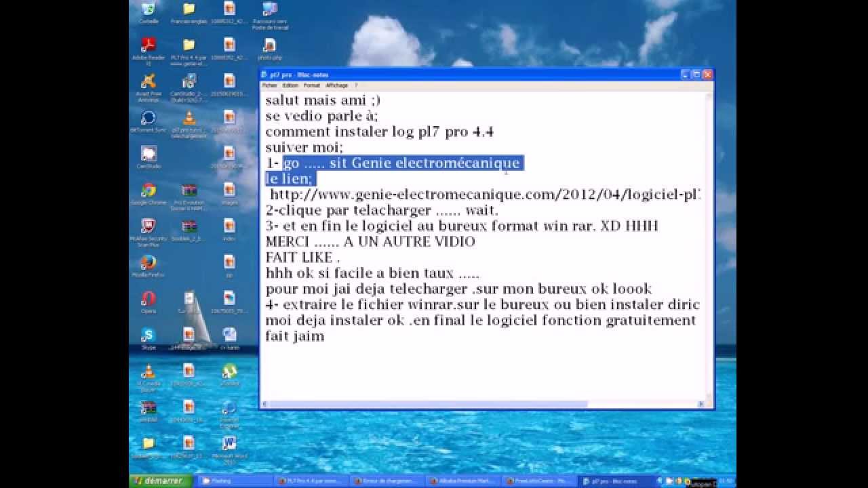Switch to Erreur de chargement taskbar window
This screenshot has width=868, height=488.
point(387,481)
